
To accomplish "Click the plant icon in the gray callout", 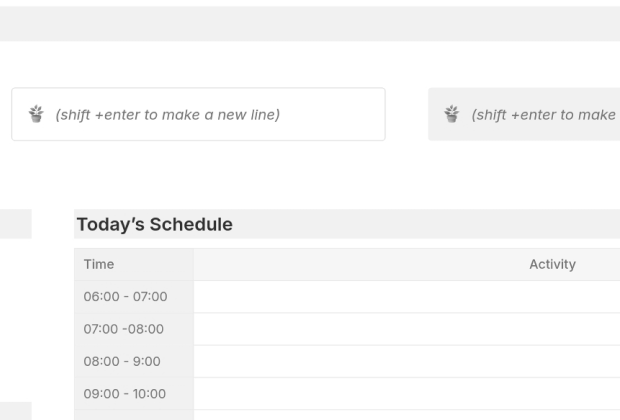I will pyautogui.click(x=452, y=115).
